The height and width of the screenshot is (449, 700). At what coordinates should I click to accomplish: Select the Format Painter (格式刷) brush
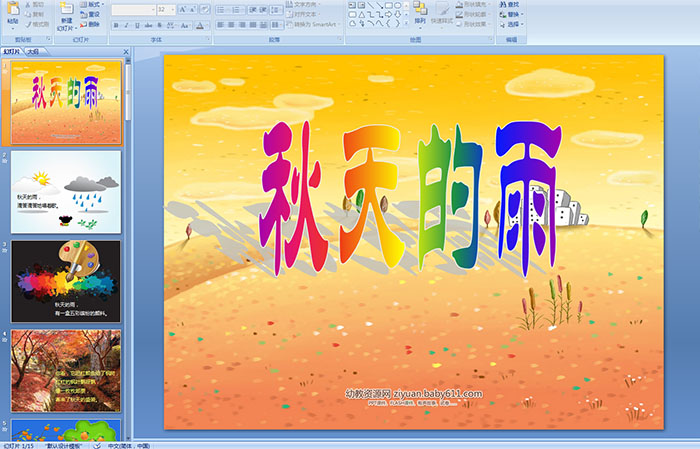pyautogui.click(x=29, y=24)
